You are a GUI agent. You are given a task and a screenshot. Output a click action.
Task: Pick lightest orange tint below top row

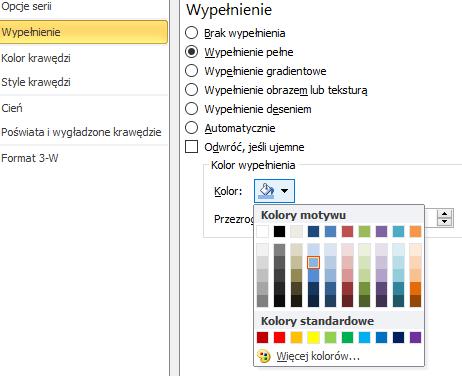click(x=416, y=250)
